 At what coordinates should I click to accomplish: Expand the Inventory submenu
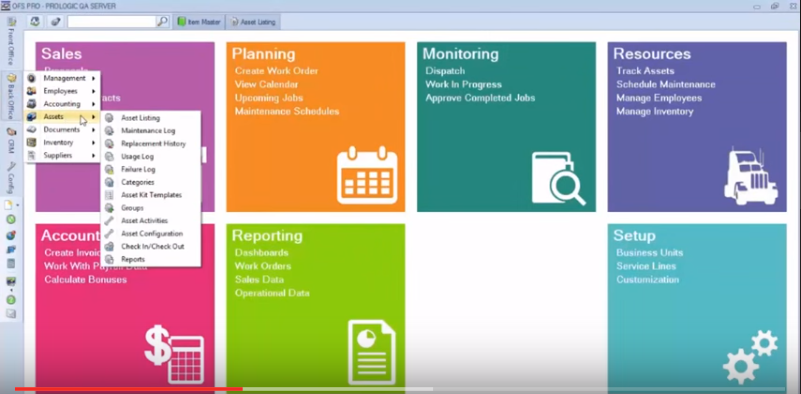(62, 143)
